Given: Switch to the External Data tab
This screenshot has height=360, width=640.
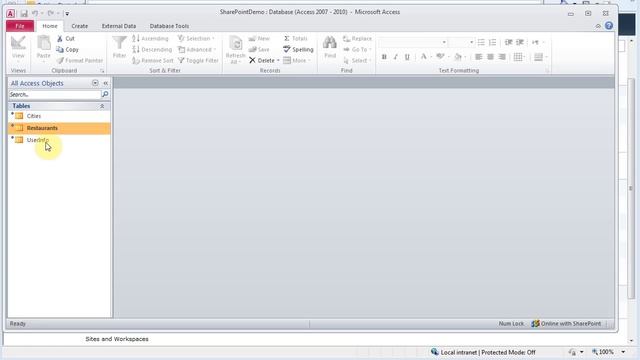Looking at the screenshot, I should (x=119, y=26).
